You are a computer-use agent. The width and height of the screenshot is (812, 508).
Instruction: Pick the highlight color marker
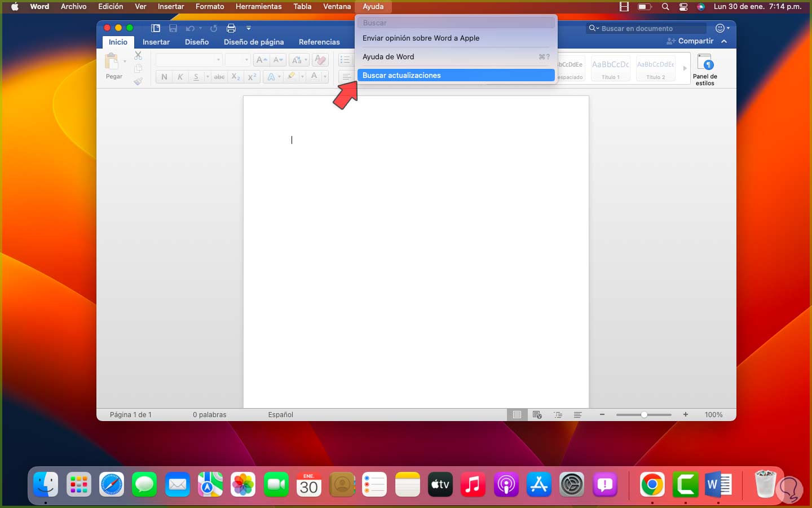292,77
